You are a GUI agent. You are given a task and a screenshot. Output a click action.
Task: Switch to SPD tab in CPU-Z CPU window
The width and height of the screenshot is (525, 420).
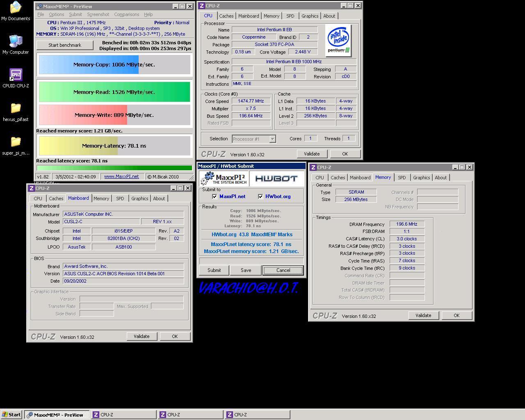click(290, 16)
